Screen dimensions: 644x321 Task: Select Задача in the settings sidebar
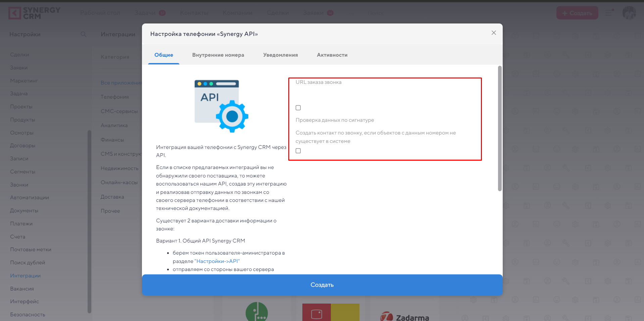[19, 94]
